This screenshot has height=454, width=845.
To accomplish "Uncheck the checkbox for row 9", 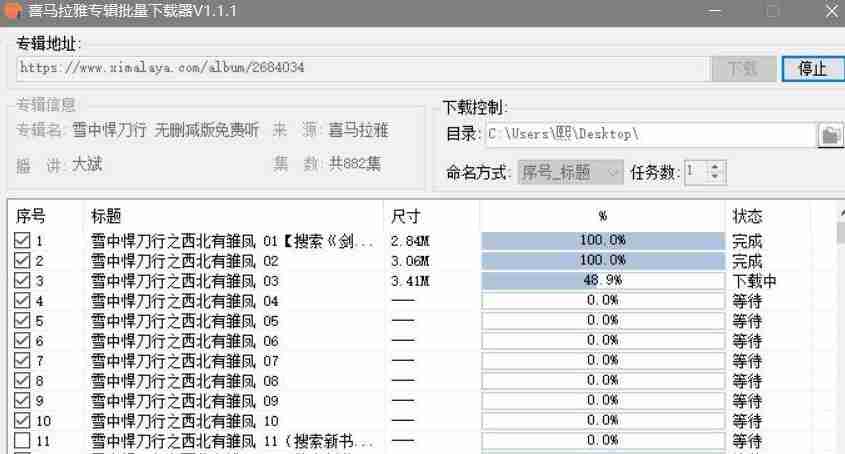I will click(22, 400).
